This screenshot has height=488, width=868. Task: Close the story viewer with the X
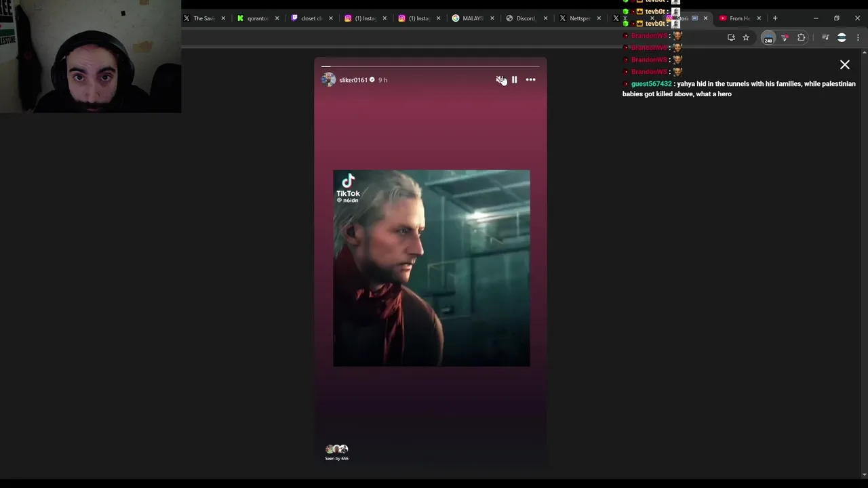(845, 65)
